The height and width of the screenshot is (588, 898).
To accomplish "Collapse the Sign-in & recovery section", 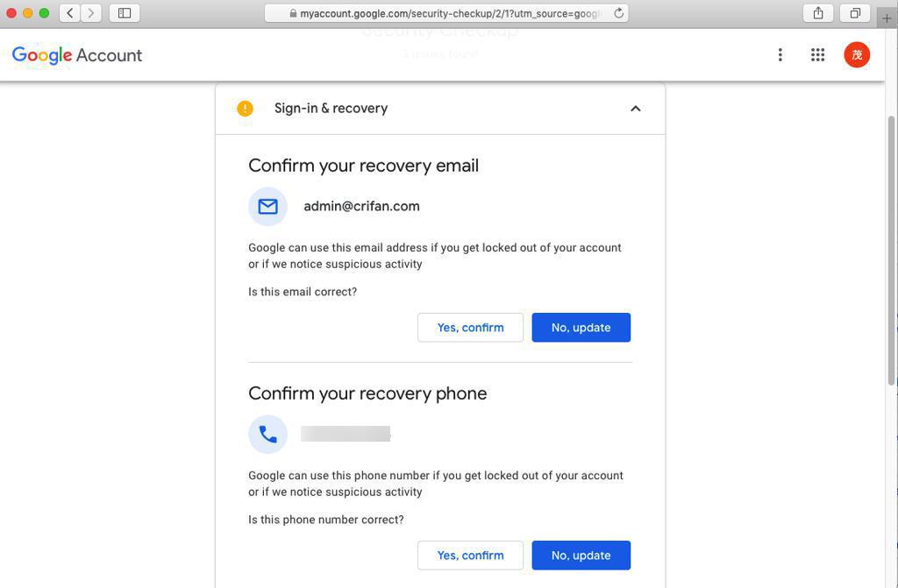I will [636, 109].
